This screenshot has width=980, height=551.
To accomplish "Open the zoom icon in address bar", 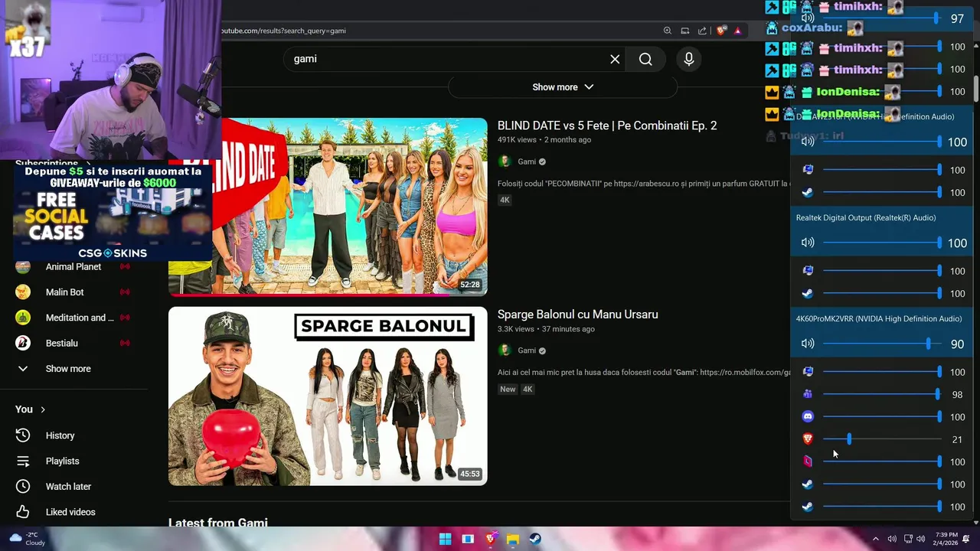I will pyautogui.click(x=668, y=31).
